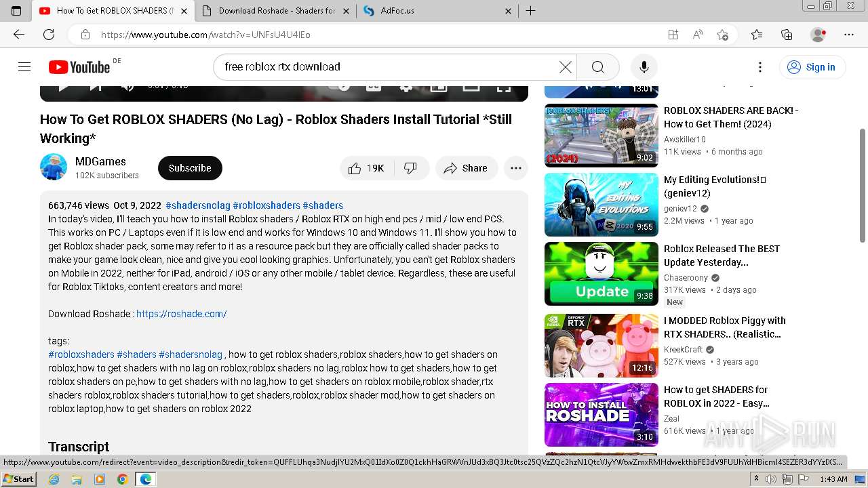This screenshot has width=868, height=488.
Task: Open more actions ellipsis below video
Action: 516,168
